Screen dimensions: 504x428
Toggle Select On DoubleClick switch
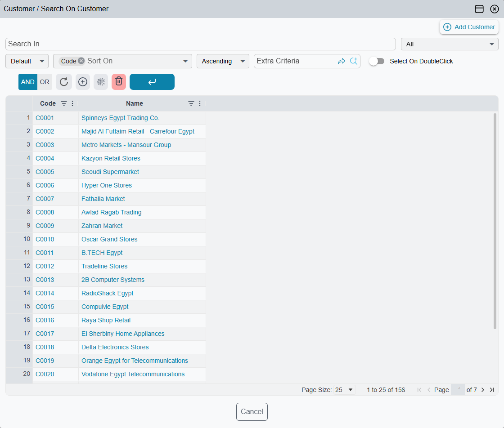[x=377, y=61]
